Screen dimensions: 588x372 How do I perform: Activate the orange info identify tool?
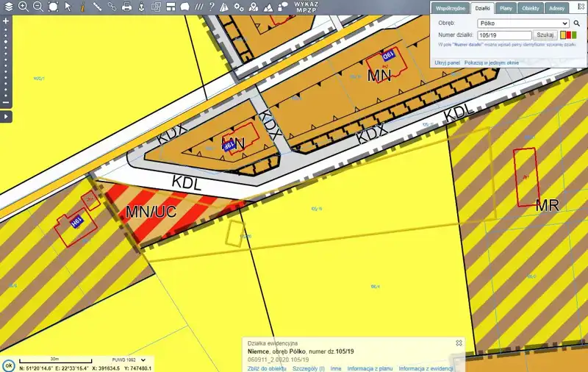tap(82, 7)
